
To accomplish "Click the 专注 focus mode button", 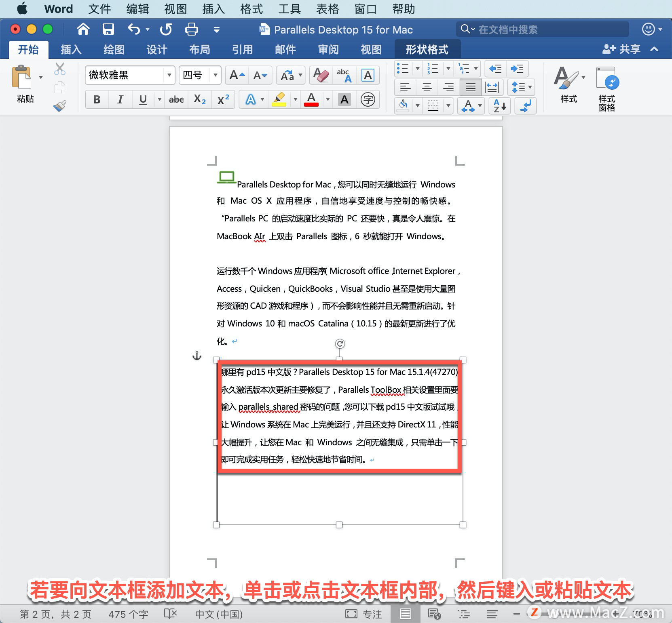I will tap(364, 614).
